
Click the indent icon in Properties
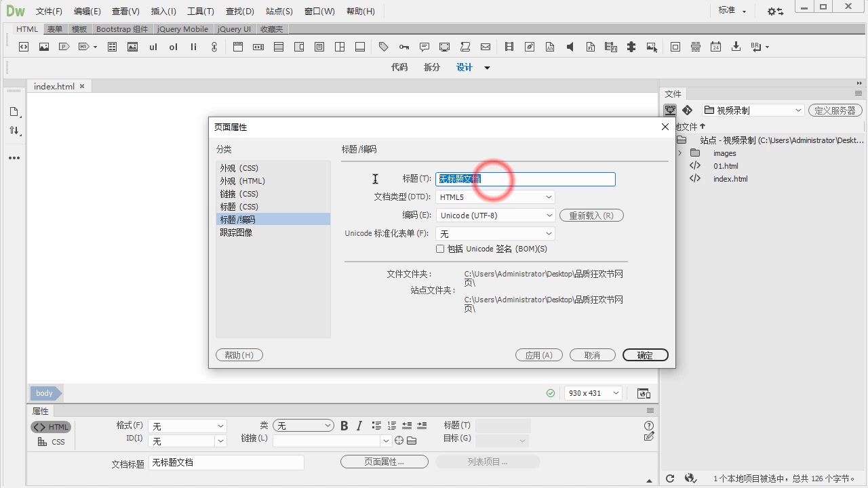[x=422, y=426]
